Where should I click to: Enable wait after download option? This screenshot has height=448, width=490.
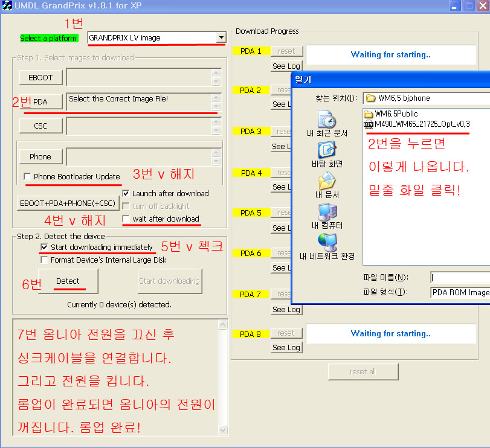pos(126,219)
